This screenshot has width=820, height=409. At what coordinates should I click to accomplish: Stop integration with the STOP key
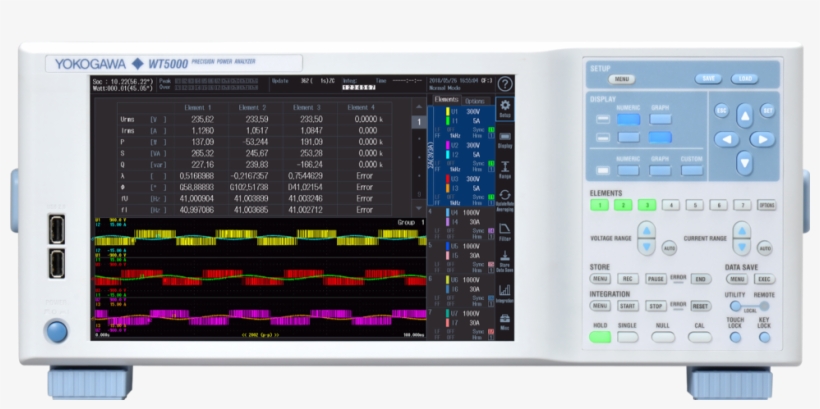coord(655,306)
